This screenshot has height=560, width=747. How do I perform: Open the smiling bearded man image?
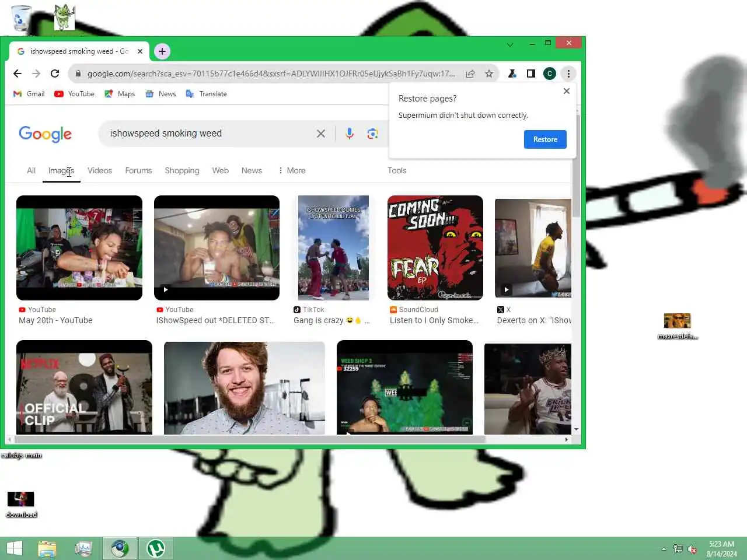pos(245,388)
